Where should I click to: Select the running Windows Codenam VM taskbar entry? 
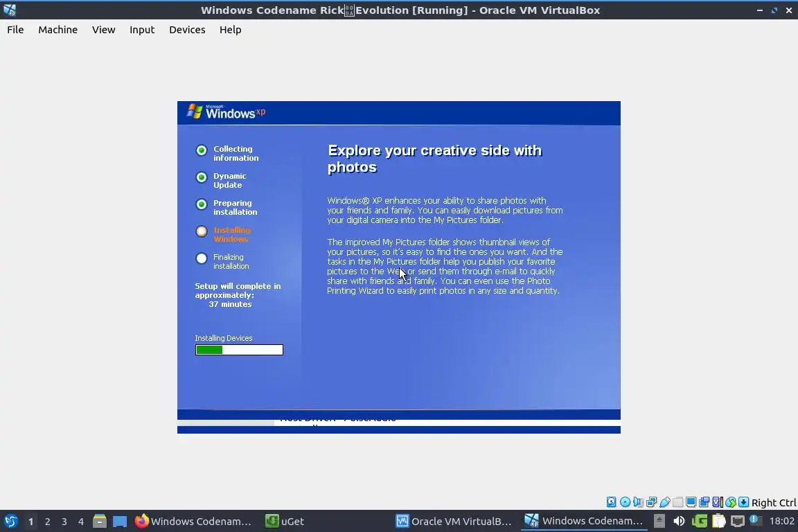pos(584,522)
